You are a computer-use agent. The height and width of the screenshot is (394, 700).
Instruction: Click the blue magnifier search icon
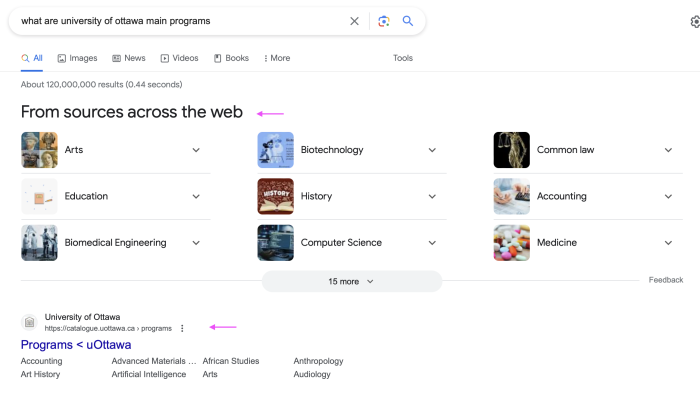click(x=408, y=21)
